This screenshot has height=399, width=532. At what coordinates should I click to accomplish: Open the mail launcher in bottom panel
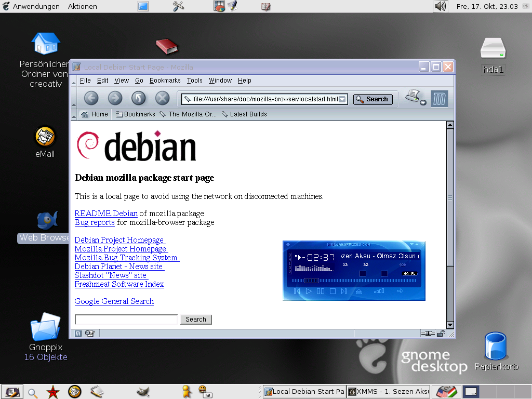click(x=75, y=392)
